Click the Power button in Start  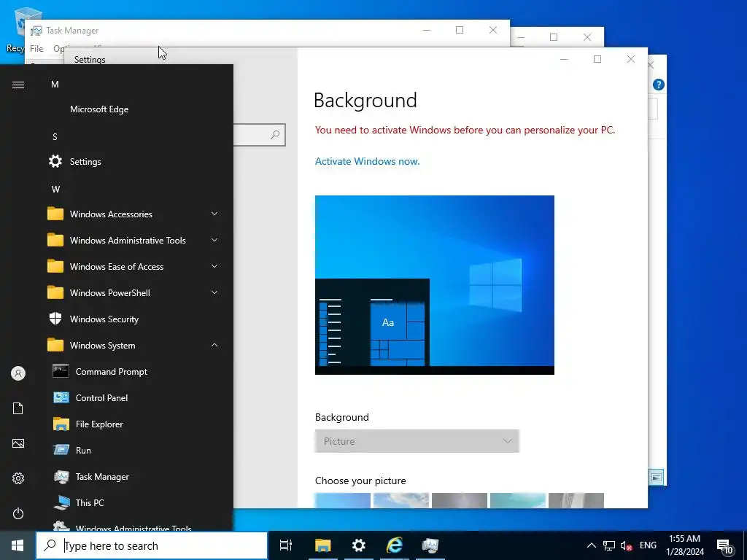18,513
